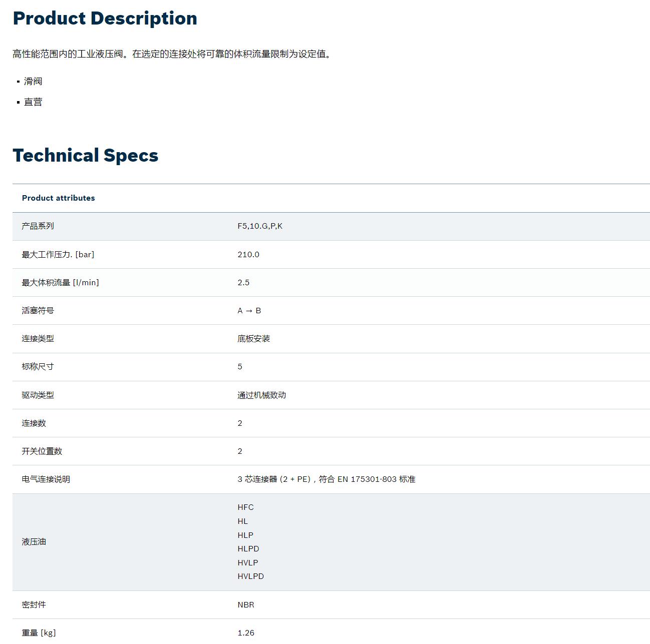Click HVLPD in the hydraulic oil list
The height and width of the screenshot is (644, 650).
tap(250, 576)
